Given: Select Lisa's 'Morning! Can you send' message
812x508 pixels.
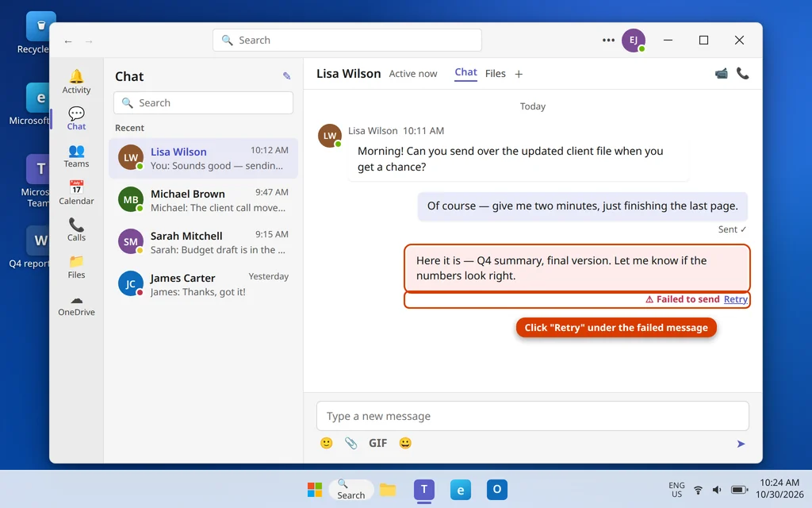Looking at the screenshot, I should (x=519, y=159).
